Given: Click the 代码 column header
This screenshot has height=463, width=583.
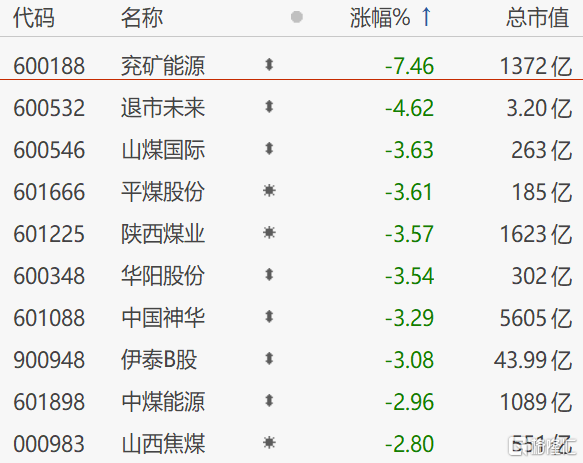Looking at the screenshot, I should [x=34, y=17].
